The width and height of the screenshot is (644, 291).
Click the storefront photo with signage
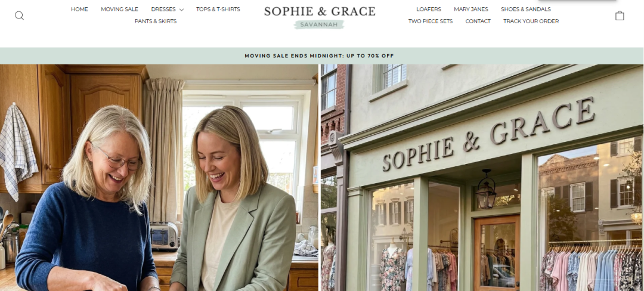482,177
